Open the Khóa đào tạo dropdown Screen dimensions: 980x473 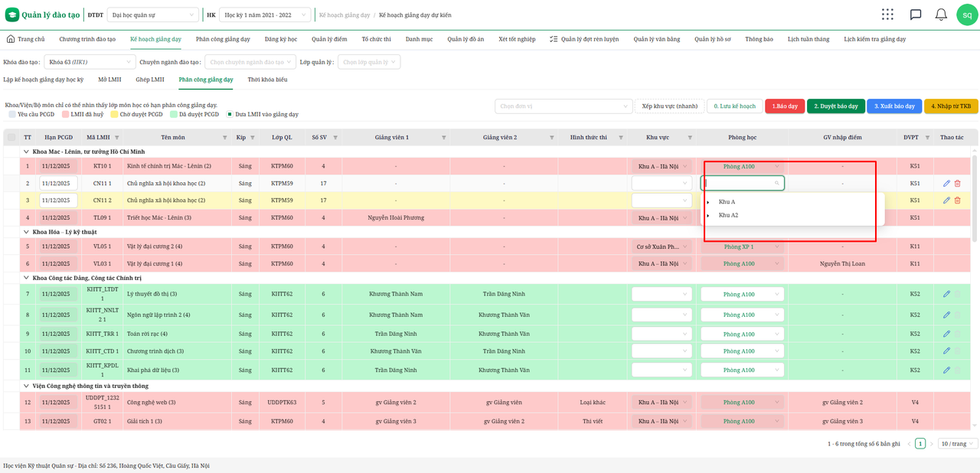(89, 62)
